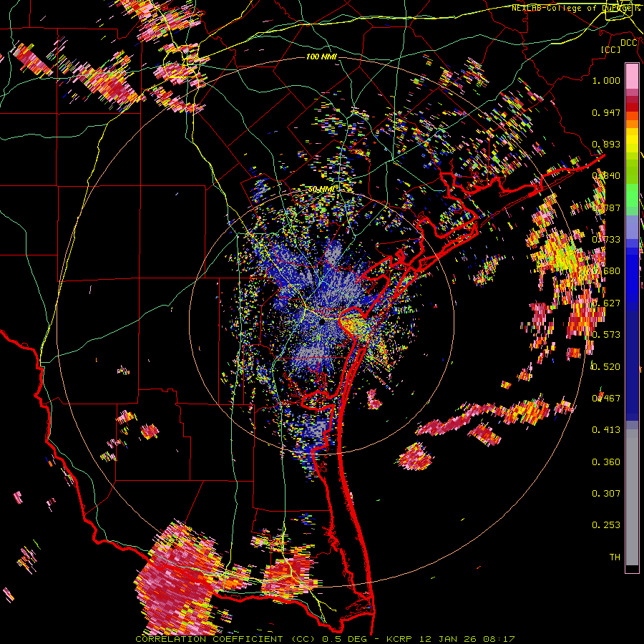This screenshot has width=644, height=644.
Task: Click the 0.893 scale label
Action: (606, 144)
